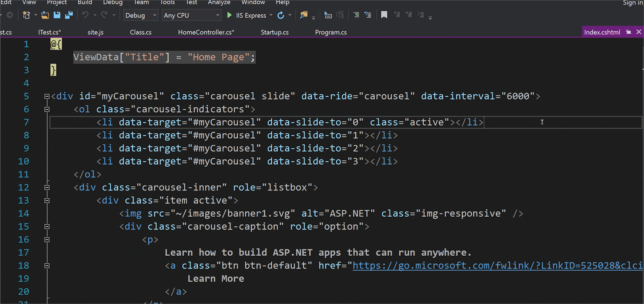This screenshot has height=304, width=644.
Task: Click the IIS Express run button label
Action: [x=251, y=15]
